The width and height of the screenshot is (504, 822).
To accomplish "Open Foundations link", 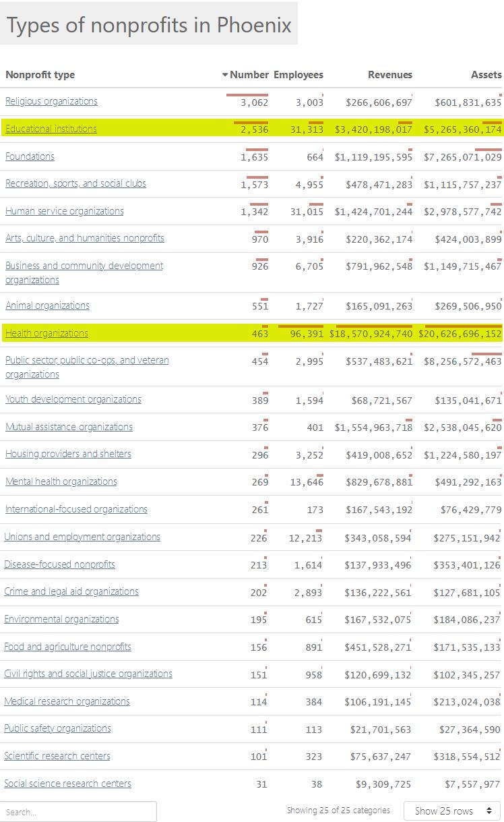I will point(30,156).
